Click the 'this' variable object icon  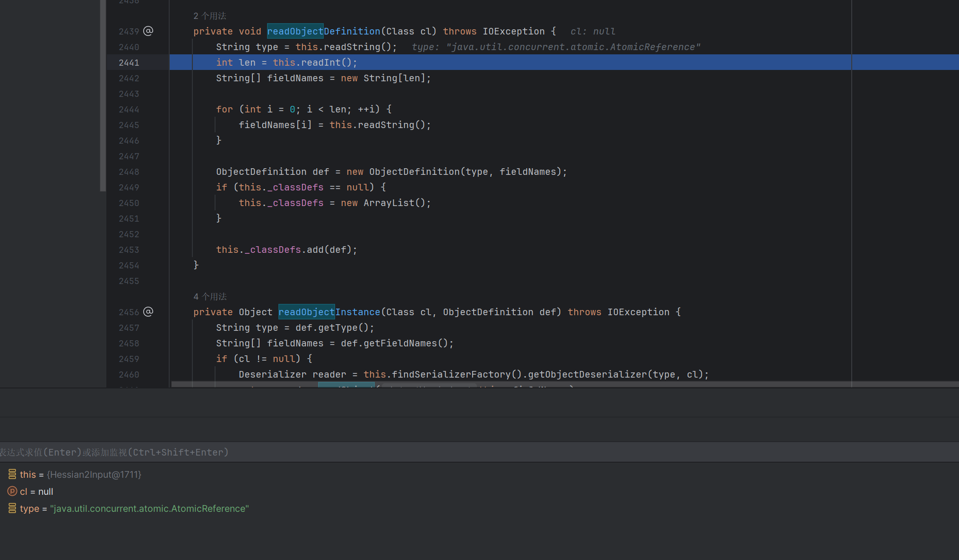[12, 474]
